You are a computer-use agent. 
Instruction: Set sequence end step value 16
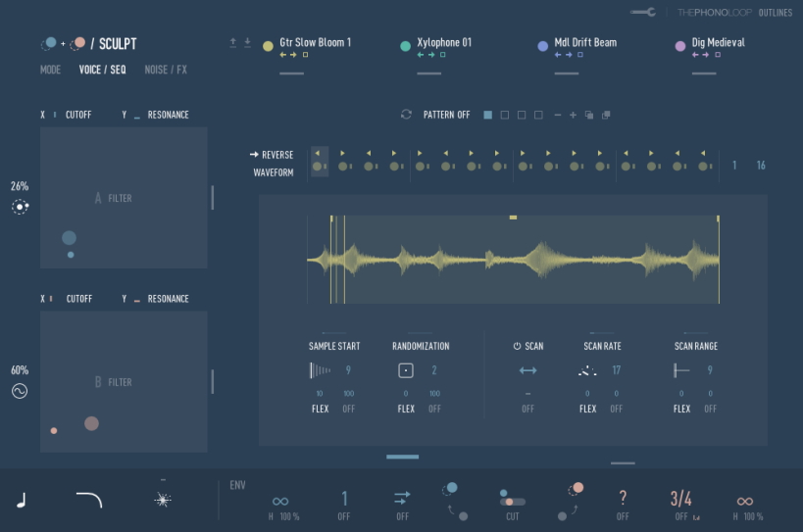click(x=761, y=166)
